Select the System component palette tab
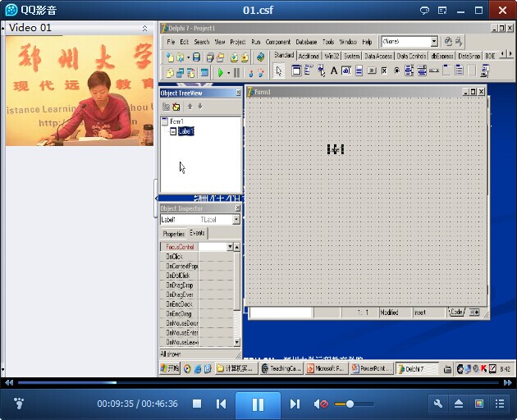Screen dimensions: 517x420 coord(352,56)
